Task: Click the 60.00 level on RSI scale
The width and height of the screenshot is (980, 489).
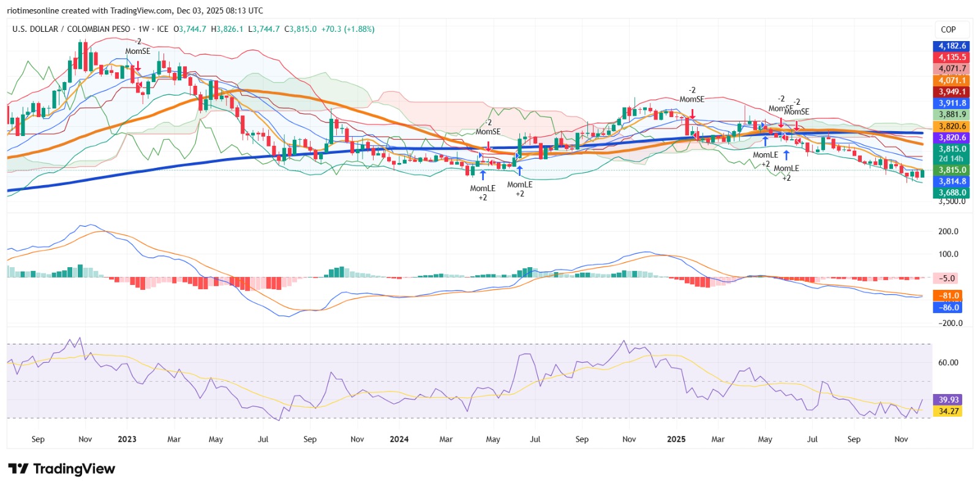Action: 948,362
